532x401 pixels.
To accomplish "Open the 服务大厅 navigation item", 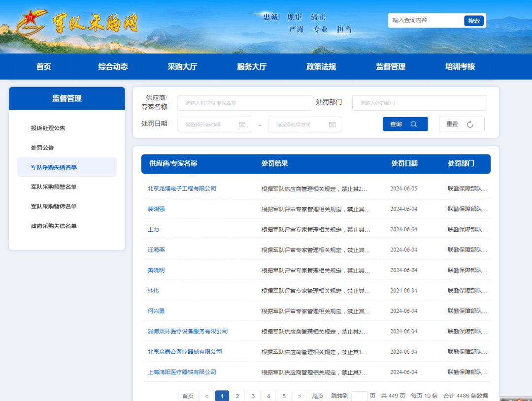I will click(252, 66).
